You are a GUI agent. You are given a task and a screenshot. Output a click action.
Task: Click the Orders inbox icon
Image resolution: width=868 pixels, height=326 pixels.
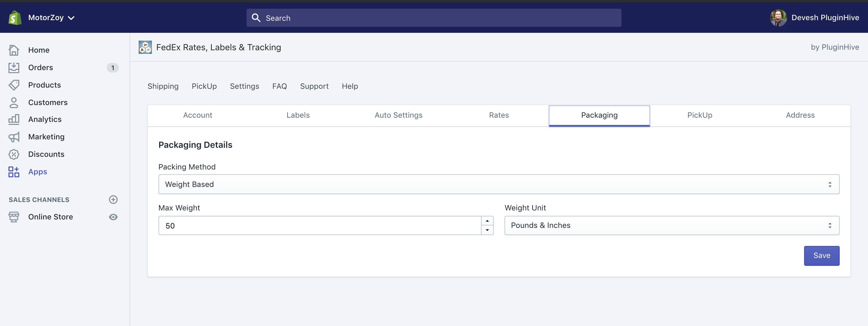pyautogui.click(x=14, y=68)
